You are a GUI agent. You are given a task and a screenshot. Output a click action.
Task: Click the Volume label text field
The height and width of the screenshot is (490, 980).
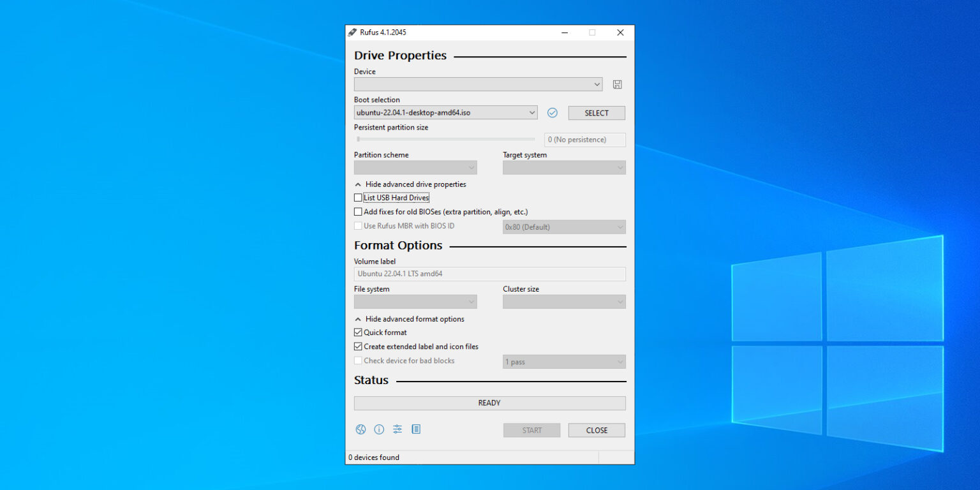click(489, 274)
